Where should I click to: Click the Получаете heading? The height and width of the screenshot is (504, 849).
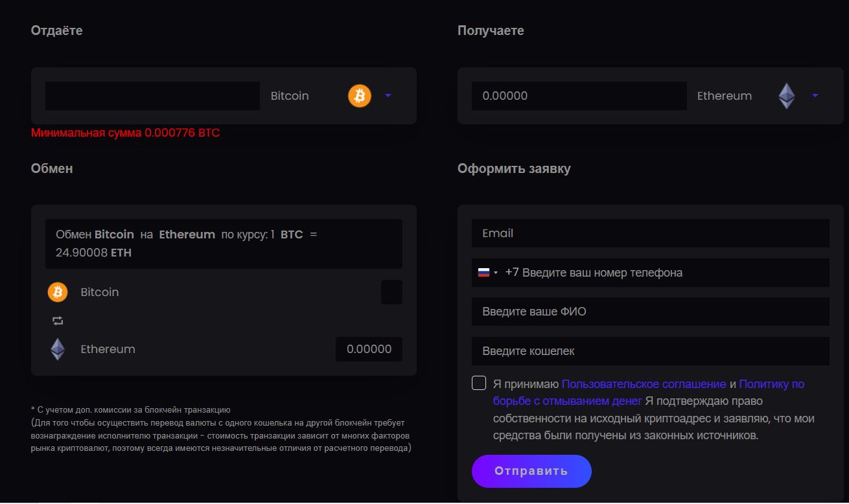click(491, 30)
